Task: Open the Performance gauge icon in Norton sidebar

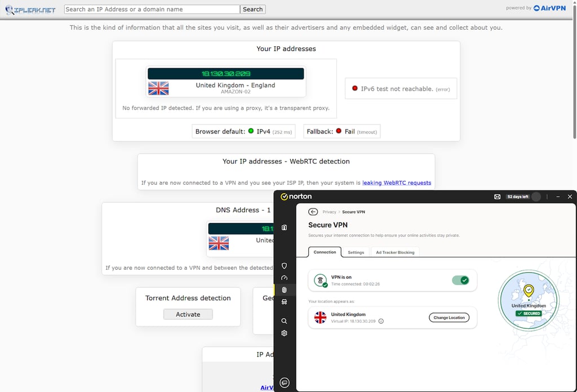Action: click(x=284, y=278)
